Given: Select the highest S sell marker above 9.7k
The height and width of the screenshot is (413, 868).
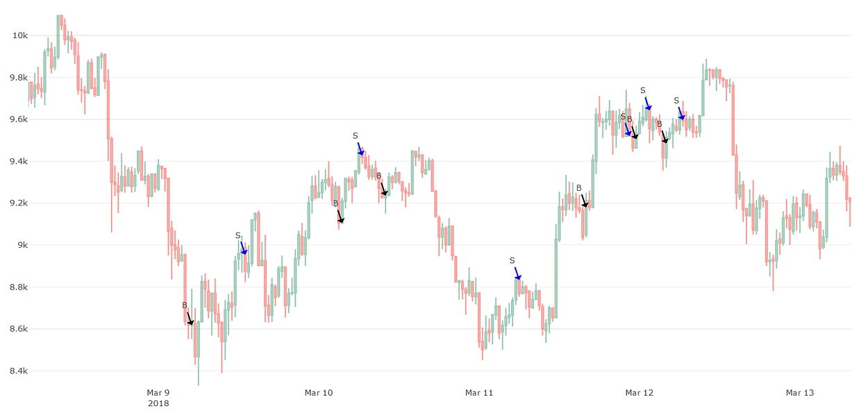Looking at the screenshot, I should [643, 90].
